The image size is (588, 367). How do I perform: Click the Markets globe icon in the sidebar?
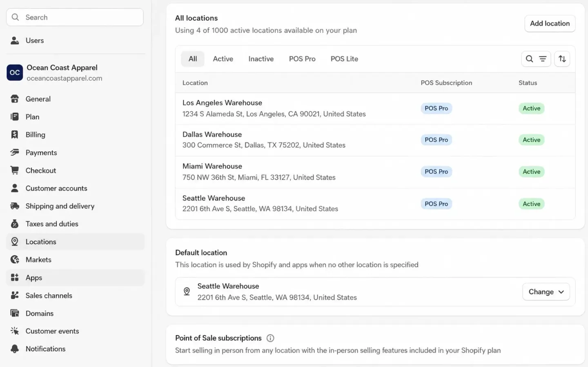point(15,260)
